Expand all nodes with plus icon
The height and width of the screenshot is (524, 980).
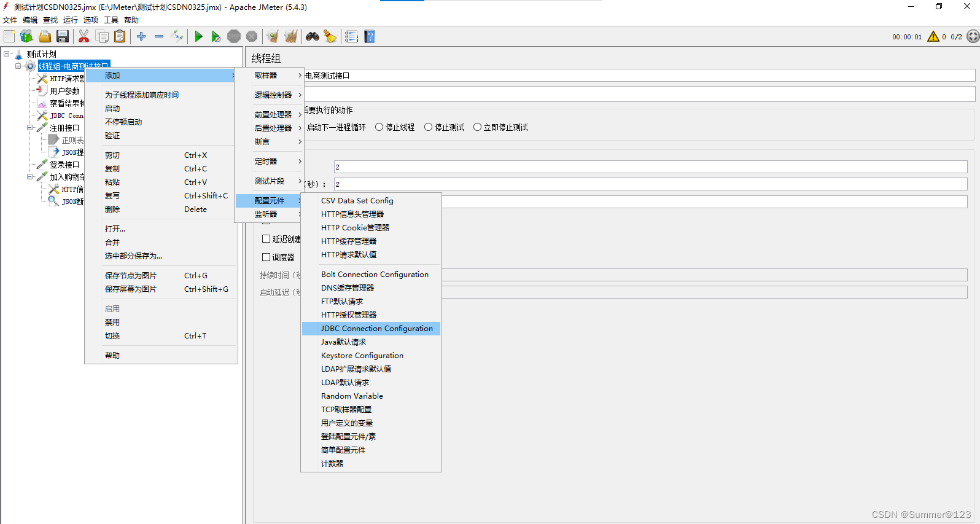click(141, 37)
